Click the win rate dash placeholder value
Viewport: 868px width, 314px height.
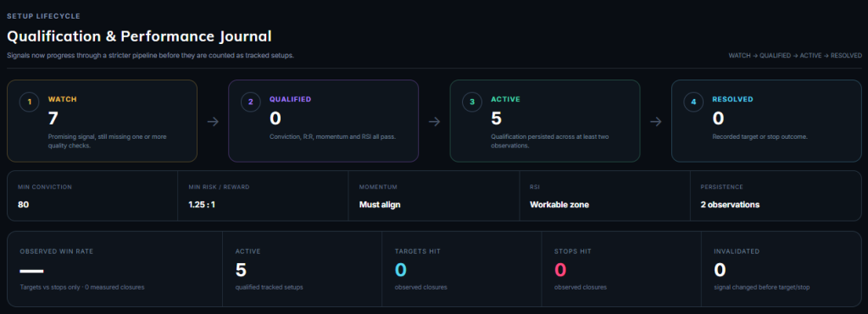tap(31, 270)
